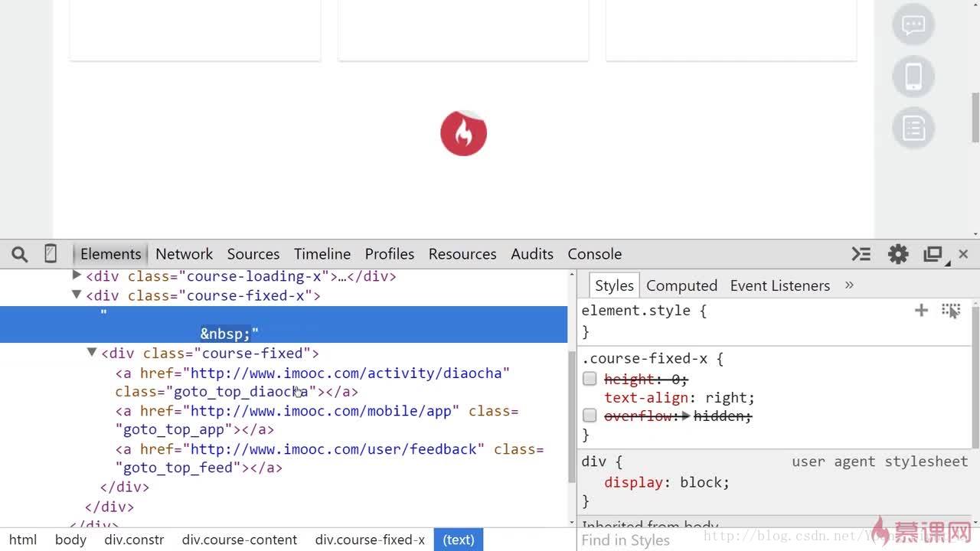This screenshot has width=980, height=551.
Task: Select div.course-content breadcrumb
Action: click(x=240, y=540)
